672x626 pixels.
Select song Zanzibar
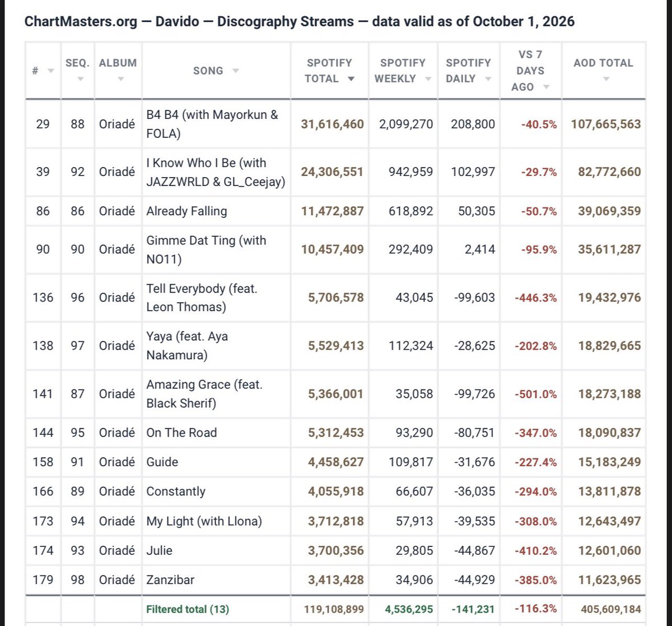tap(170, 579)
